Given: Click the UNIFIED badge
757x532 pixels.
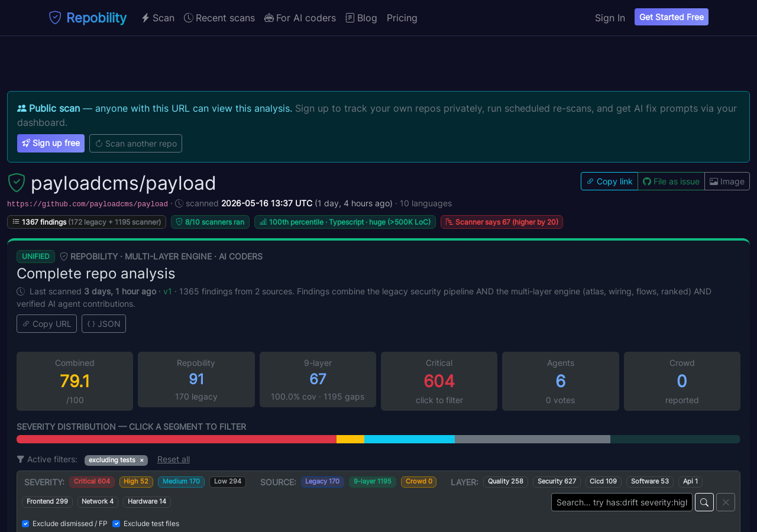Looking at the screenshot, I should pos(35,257).
